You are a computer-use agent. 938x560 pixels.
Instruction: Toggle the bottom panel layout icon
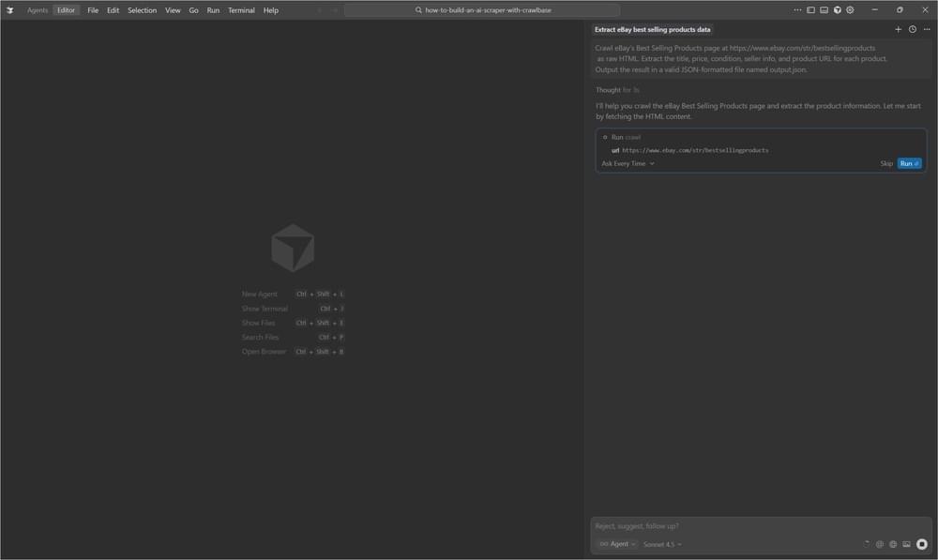click(825, 10)
